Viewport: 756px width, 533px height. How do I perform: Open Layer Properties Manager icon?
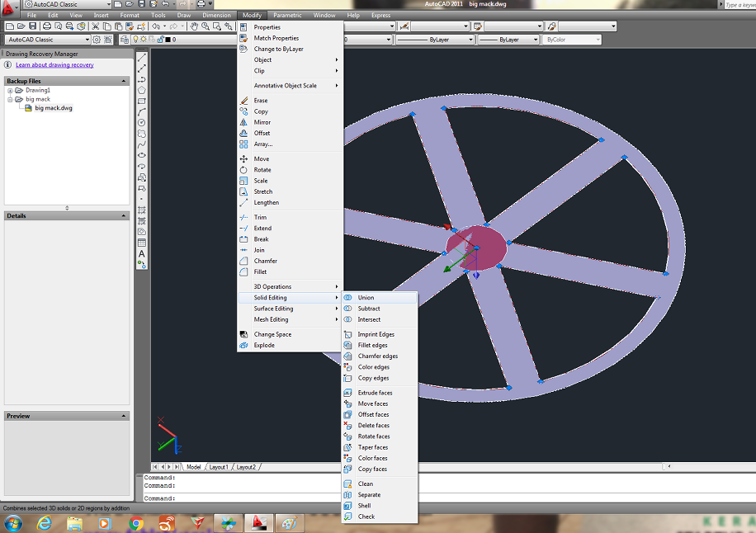125,40
